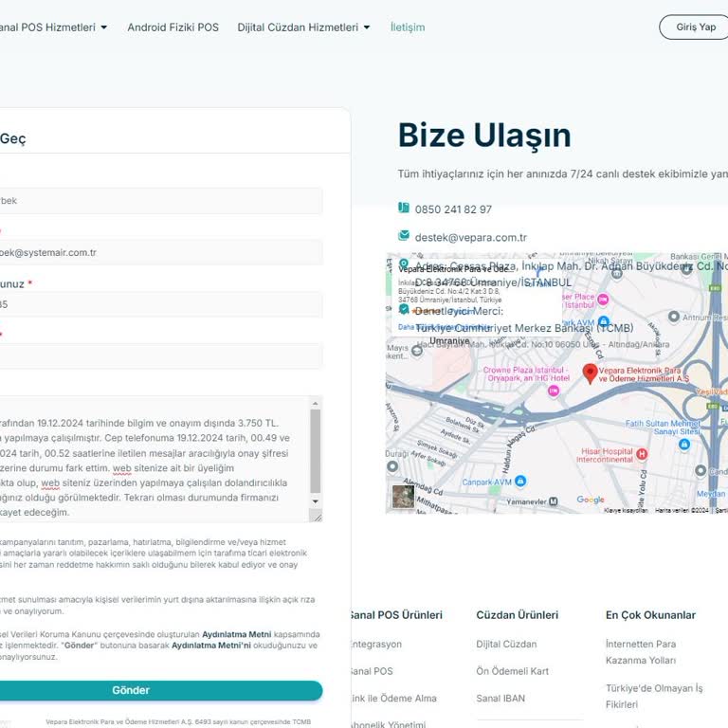Switch the map to satellite view thumbnail

tap(403, 497)
